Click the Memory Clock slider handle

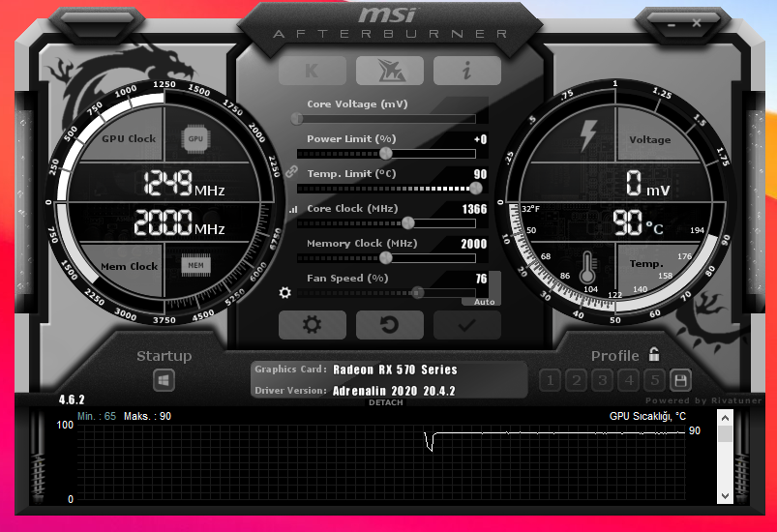(385, 257)
